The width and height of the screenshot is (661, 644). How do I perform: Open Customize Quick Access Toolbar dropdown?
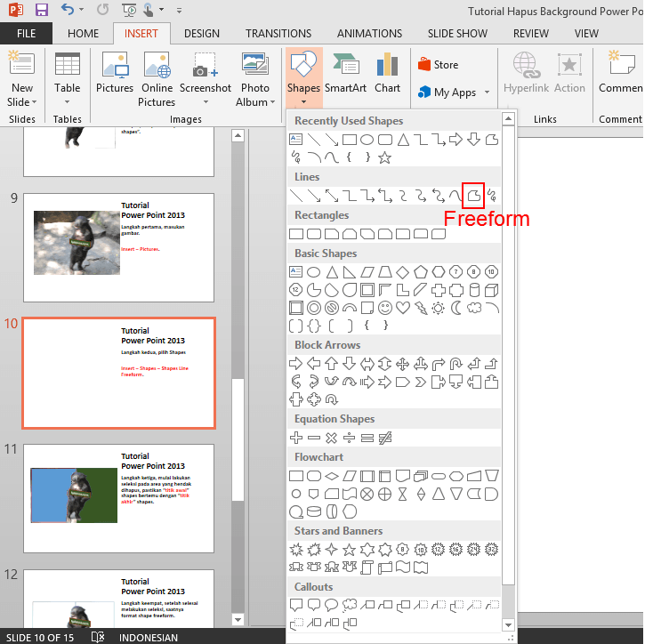(x=179, y=10)
